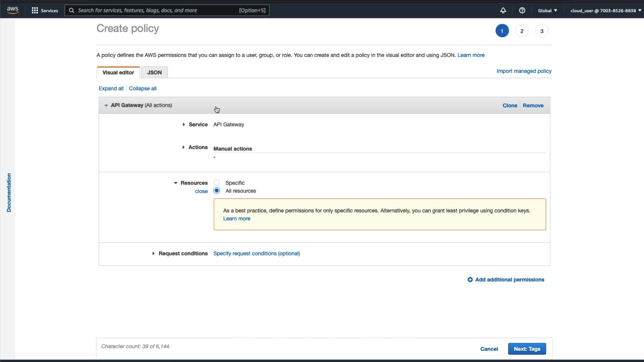Select the All resources radio button
Viewport: 644px width, 362px height.
[x=217, y=191]
